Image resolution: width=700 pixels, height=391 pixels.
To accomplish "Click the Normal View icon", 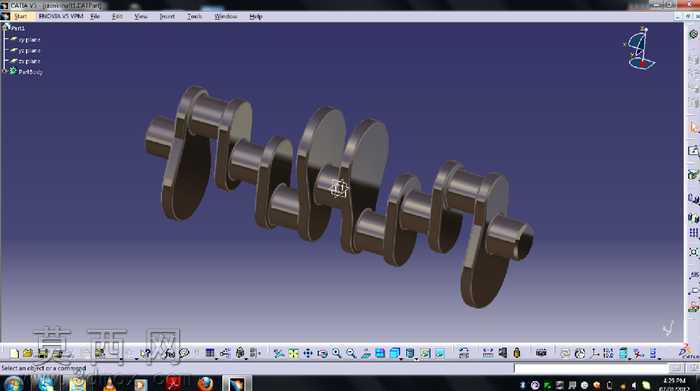I will tap(366, 354).
